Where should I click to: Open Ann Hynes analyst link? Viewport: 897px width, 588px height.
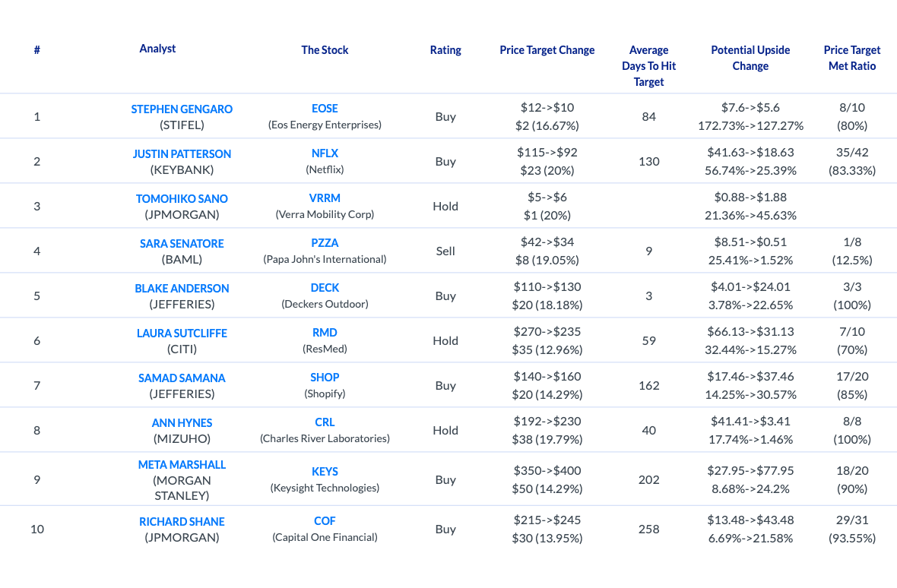(x=182, y=423)
